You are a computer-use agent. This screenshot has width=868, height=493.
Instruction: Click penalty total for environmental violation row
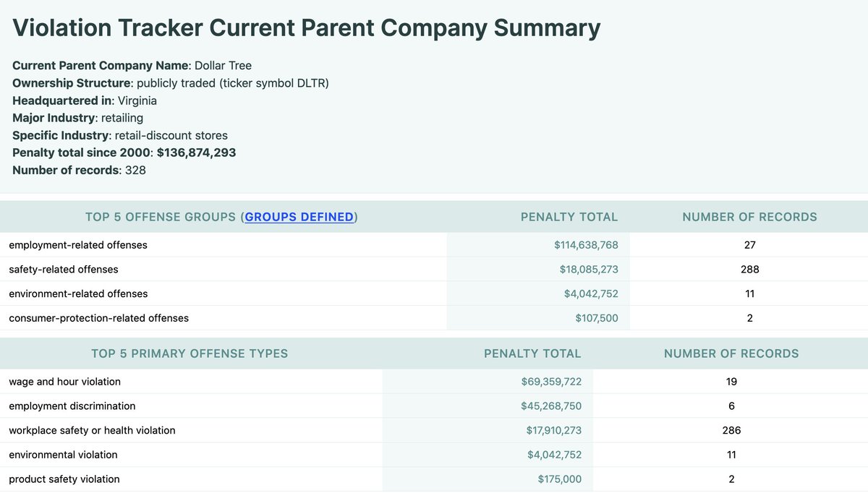(554, 455)
